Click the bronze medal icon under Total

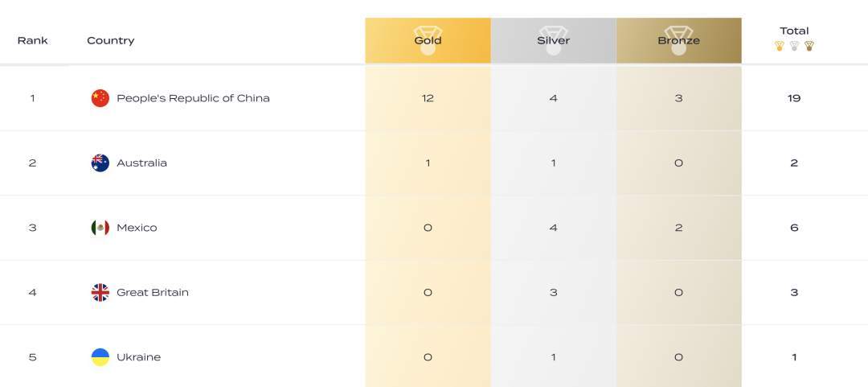tap(809, 46)
